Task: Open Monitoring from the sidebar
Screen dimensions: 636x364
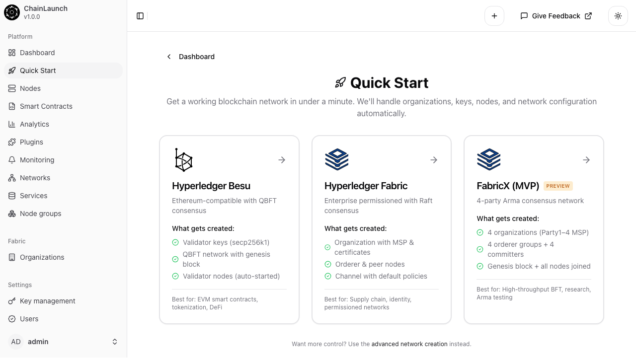Action: [x=37, y=159]
